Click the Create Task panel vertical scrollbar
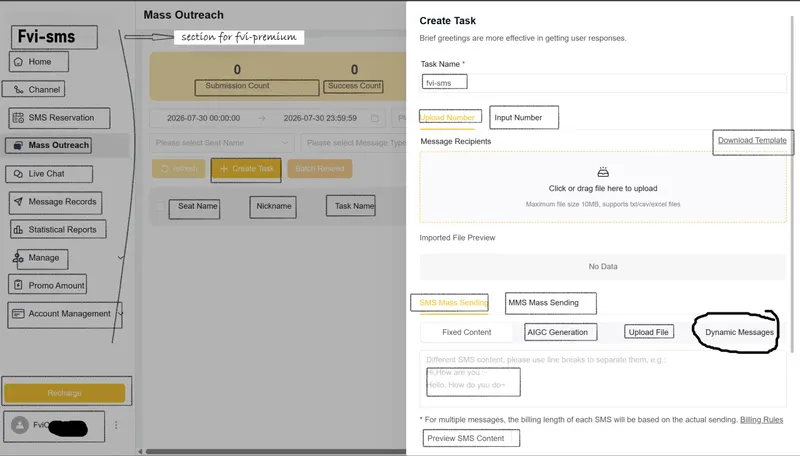Viewport: 800px width, 456px height. pos(792,184)
